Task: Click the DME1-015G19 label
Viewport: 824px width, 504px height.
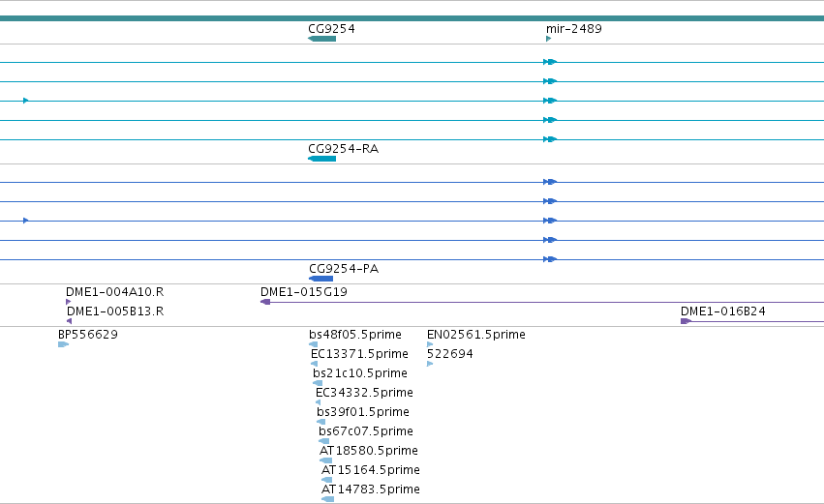Action: (x=304, y=292)
